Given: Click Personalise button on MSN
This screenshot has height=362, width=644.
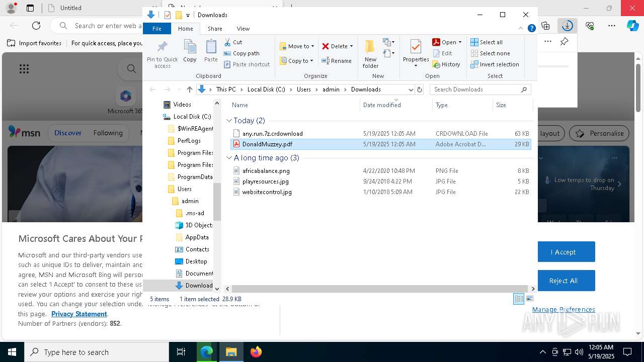Looking at the screenshot, I should tap(599, 133).
